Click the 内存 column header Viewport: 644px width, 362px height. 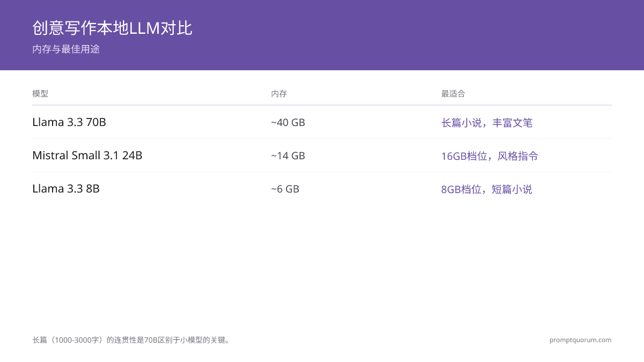click(279, 94)
